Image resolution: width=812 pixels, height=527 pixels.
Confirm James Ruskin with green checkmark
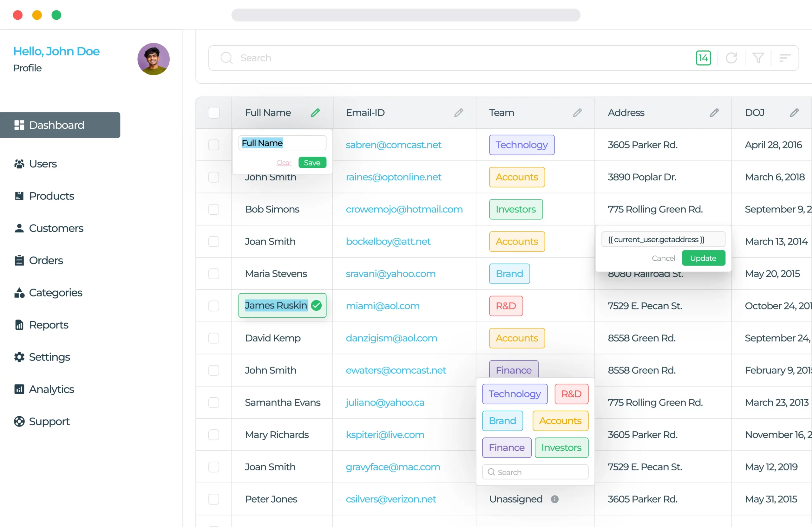click(316, 305)
